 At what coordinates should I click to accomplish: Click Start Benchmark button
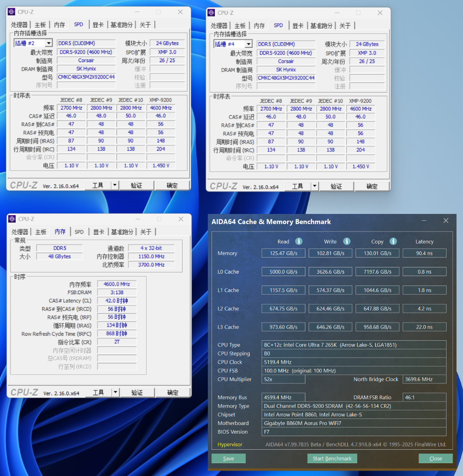point(332,458)
